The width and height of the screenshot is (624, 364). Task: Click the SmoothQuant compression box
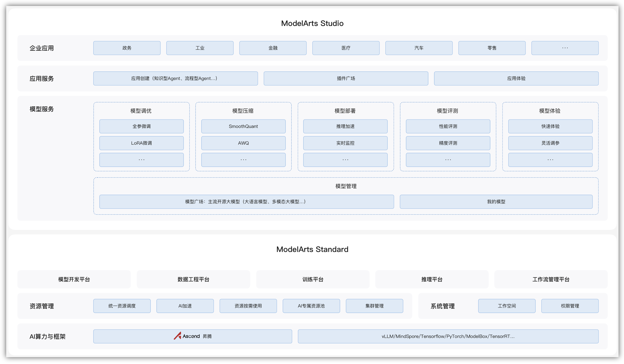click(x=243, y=126)
